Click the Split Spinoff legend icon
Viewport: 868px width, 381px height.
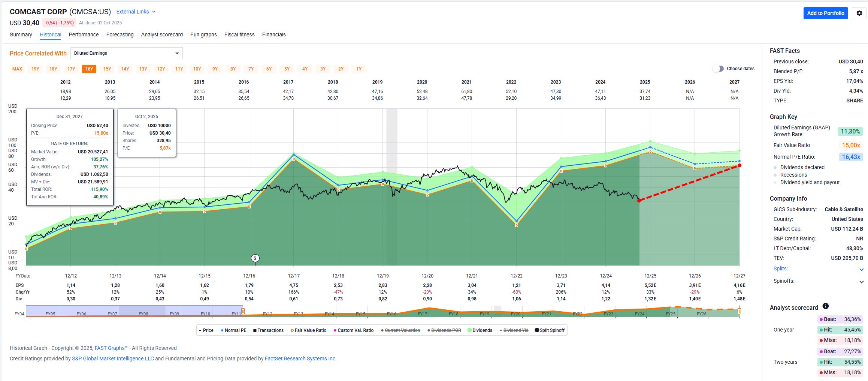(536, 330)
